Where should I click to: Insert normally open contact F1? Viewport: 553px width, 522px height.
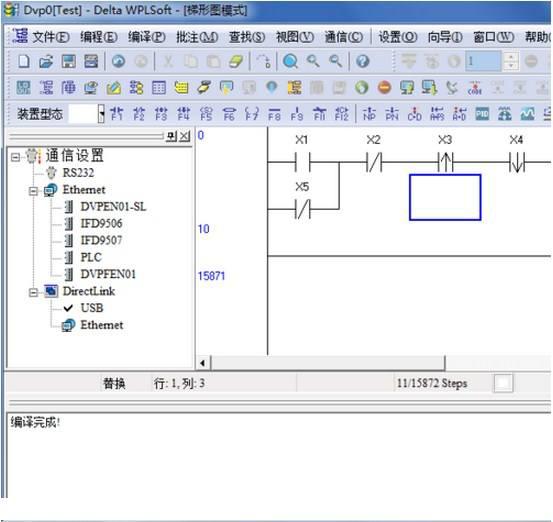tap(116, 114)
